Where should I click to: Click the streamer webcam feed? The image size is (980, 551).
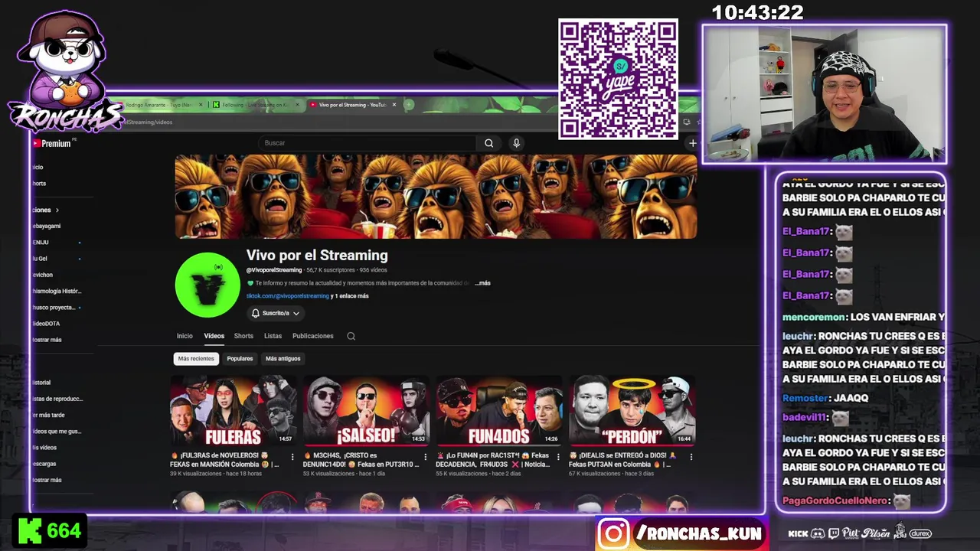(x=825, y=94)
